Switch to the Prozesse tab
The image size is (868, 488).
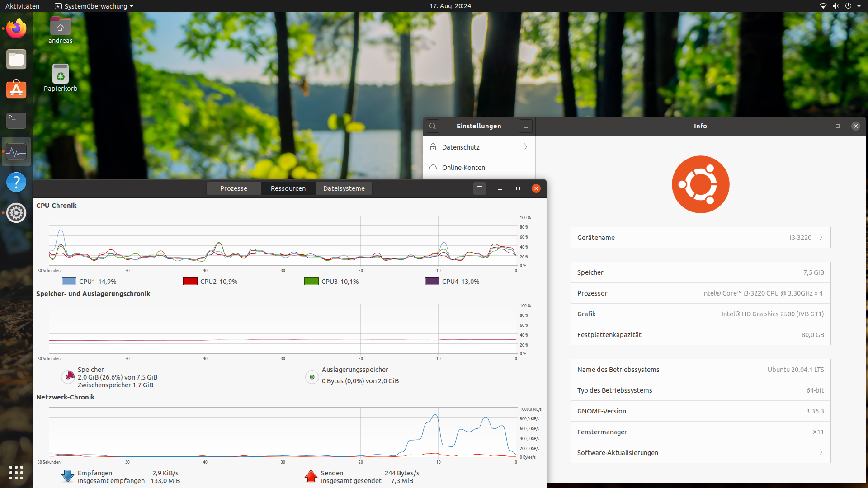tap(233, 188)
